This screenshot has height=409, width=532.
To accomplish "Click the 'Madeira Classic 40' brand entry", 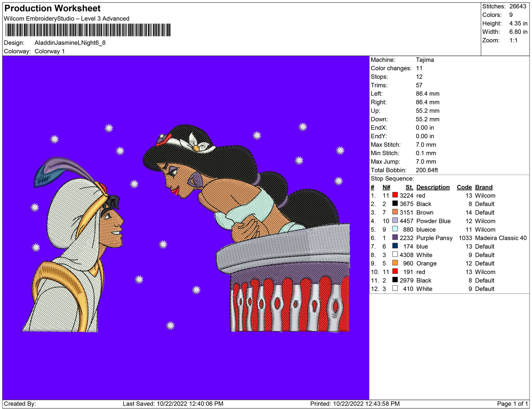I will click(501, 238).
